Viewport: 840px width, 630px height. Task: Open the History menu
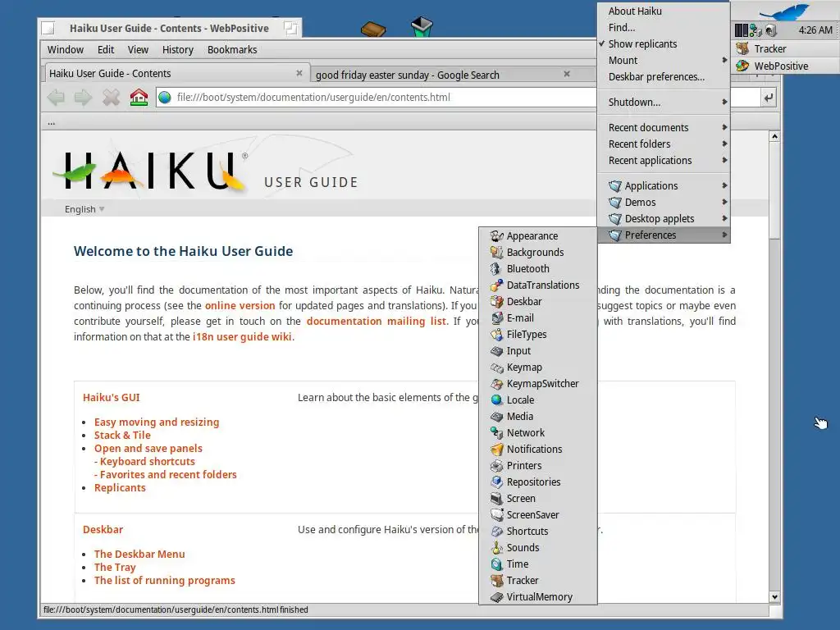[x=178, y=50]
